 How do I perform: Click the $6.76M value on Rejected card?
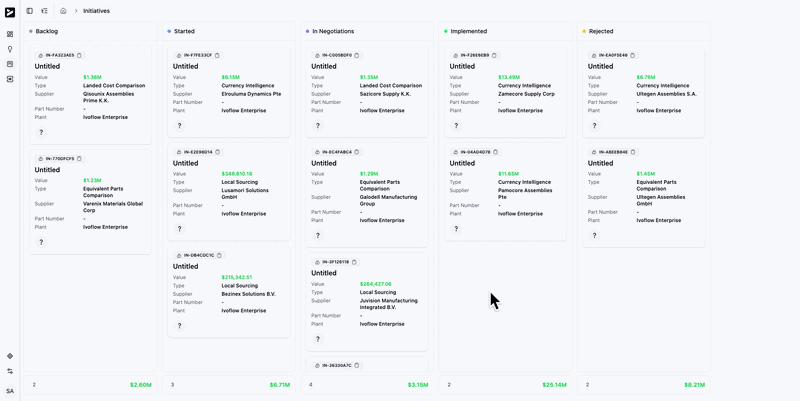[645, 78]
